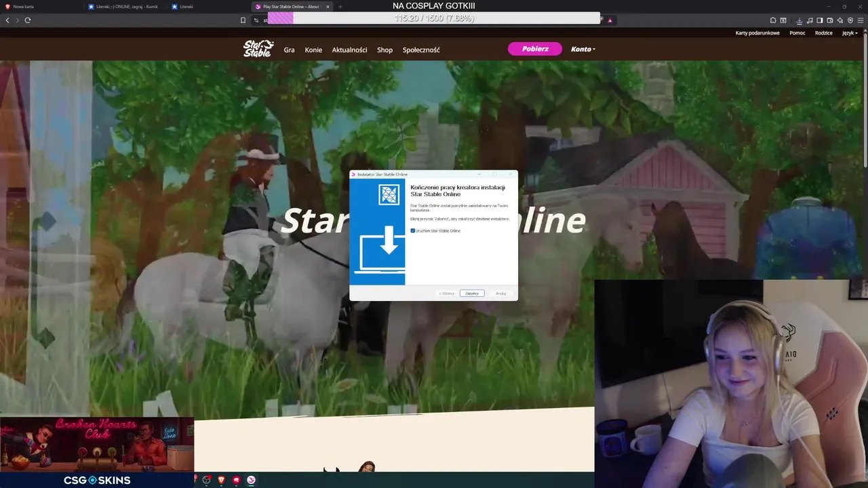Open the Aktualności menu item
Viewport: 868px width, 488px height.
pos(349,49)
